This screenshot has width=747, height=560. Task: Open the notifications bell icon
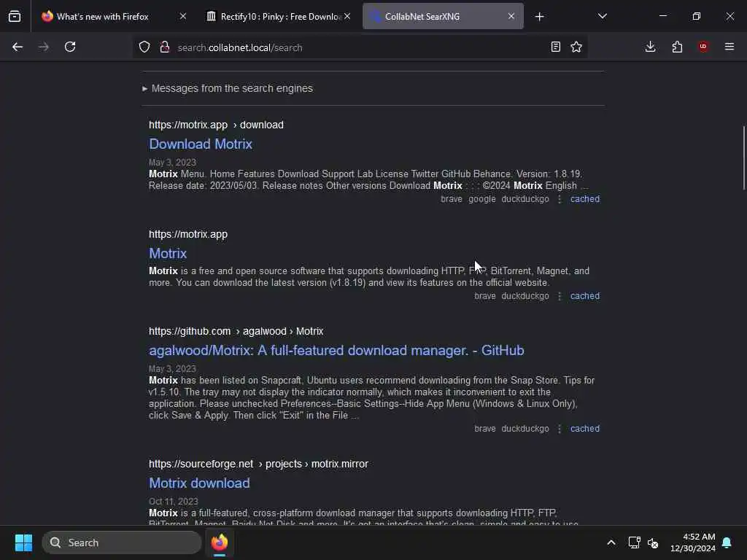[727, 542]
